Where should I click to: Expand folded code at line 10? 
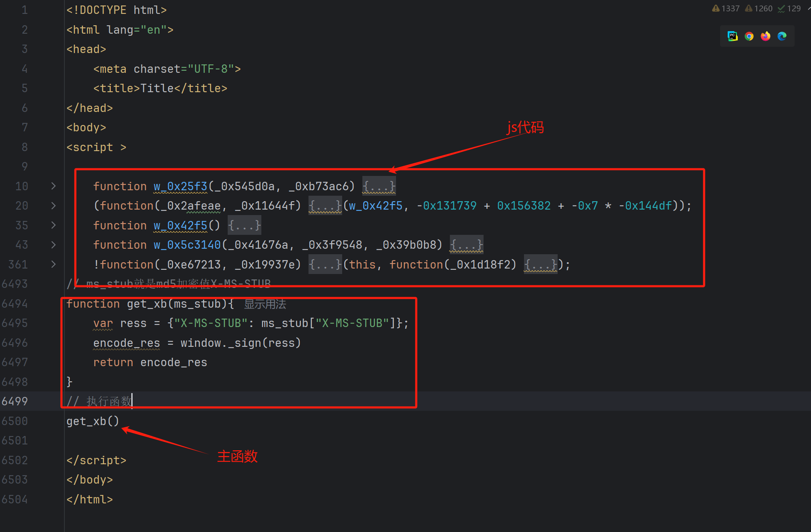pos(53,186)
